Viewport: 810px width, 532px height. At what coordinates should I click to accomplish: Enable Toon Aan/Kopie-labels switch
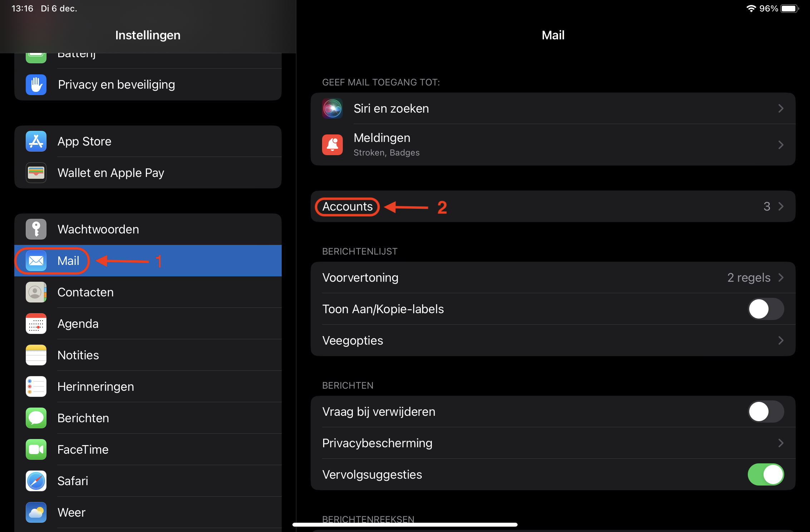[x=766, y=309]
